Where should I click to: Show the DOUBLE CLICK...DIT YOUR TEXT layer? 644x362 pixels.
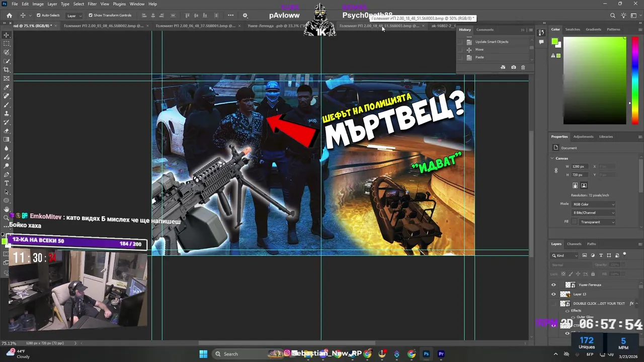(x=553, y=304)
